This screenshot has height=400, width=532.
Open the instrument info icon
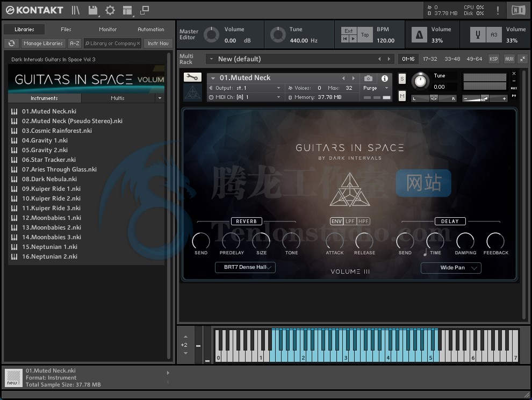384,78
